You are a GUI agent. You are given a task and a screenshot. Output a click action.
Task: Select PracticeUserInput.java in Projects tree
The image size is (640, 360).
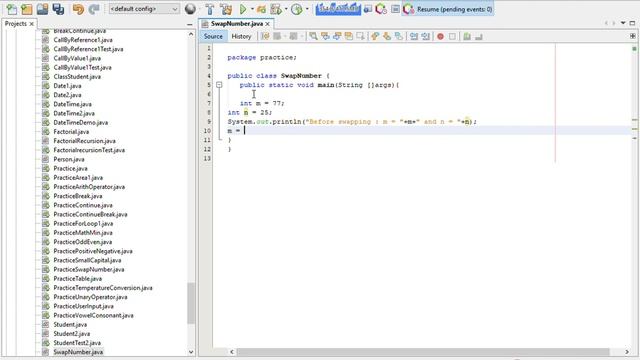(x=83, y=306)
